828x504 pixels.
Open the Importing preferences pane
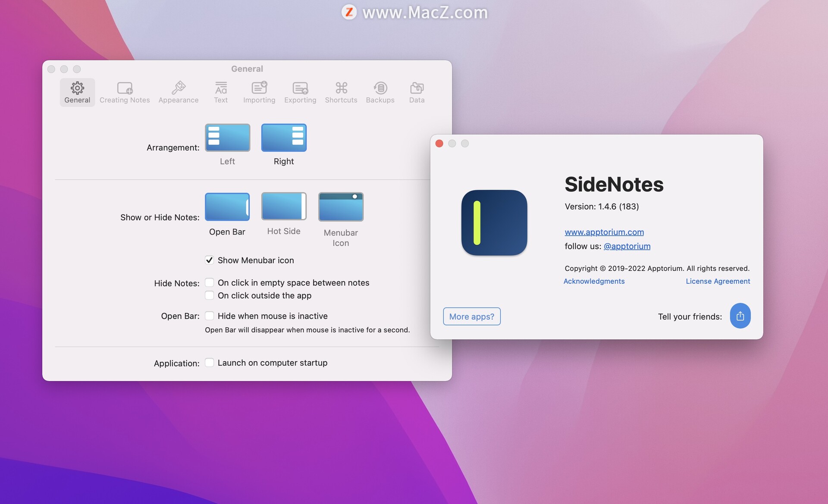(x=259, y=92)
